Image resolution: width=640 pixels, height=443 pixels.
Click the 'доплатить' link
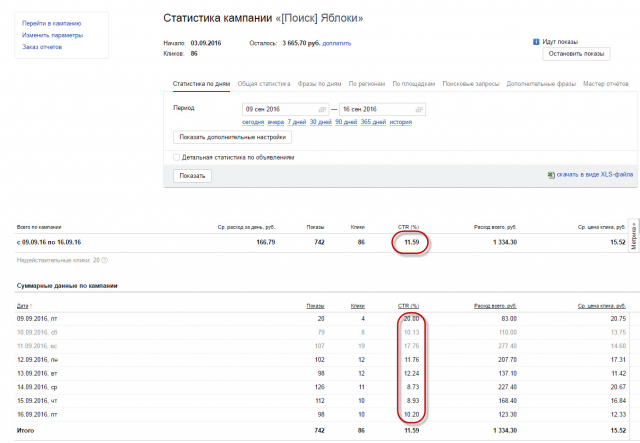point(337,43)
